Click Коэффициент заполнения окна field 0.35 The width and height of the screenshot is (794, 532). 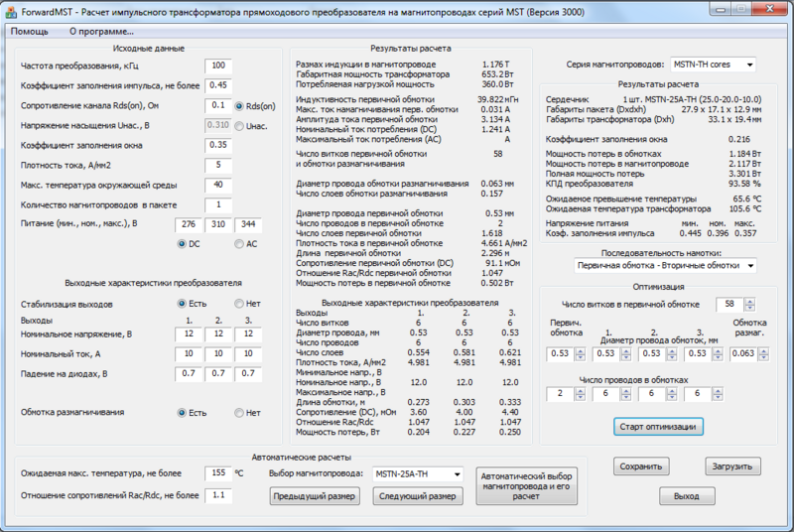point(218,145)
